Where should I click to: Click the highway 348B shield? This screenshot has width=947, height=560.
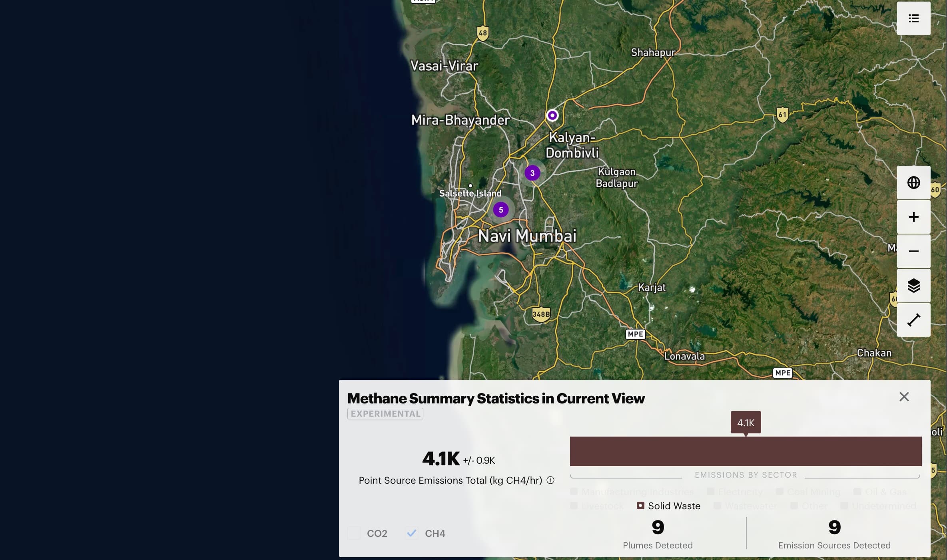(x=541, y=314)
